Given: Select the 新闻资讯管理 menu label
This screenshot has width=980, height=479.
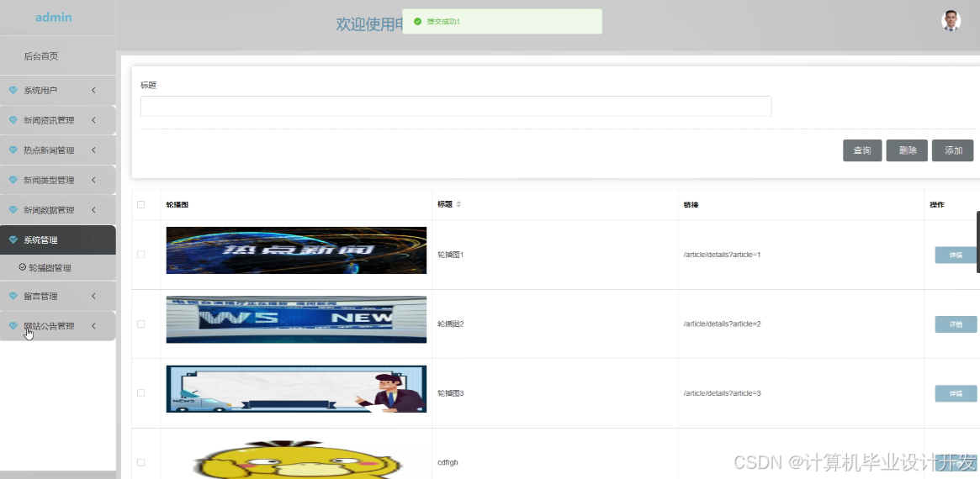Looking at the screenshot, I should 49,120.
